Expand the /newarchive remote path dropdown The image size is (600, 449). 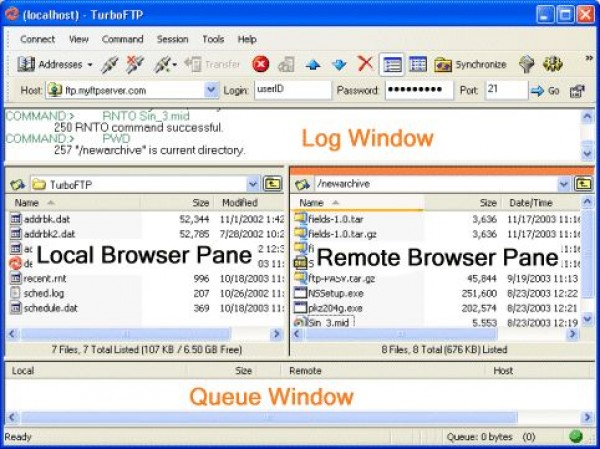pyautogui.click(x=563, y=184)
